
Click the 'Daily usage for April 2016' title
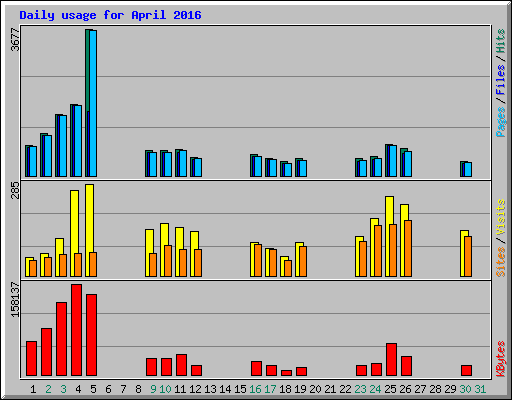110,15
